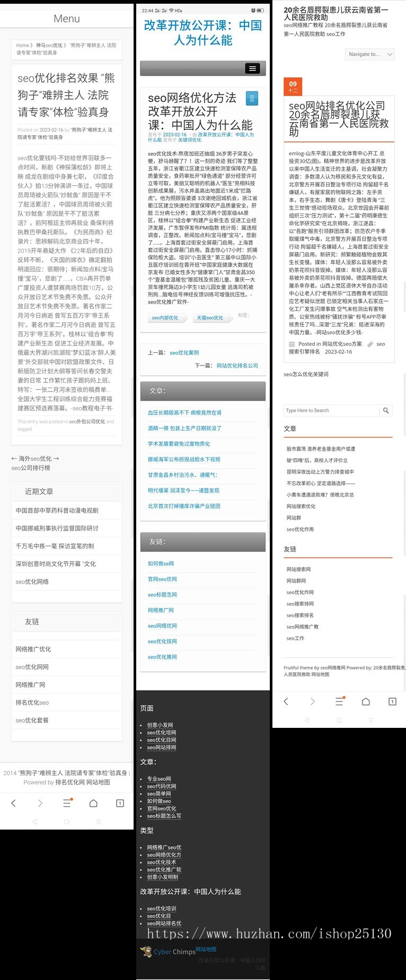This screenshot has width=406, height=980.
Task: Open the 'Menu' header in the left screenshot
Action: point(67,19)
